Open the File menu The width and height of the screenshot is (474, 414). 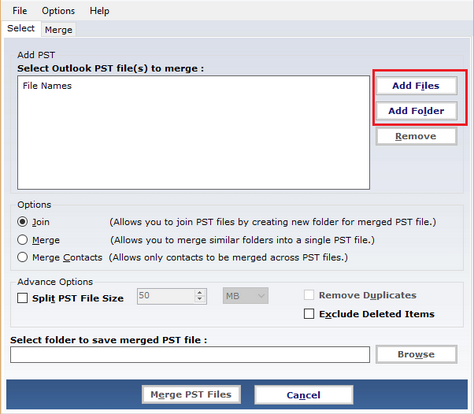(x=20, y=11)
